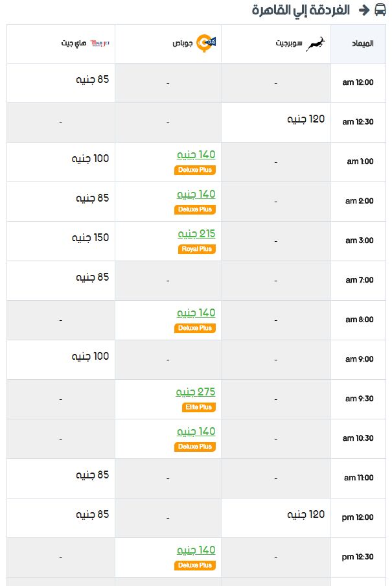Click the bus icon beside the route title
Screen dimensions: 392x586
[380, 10]
